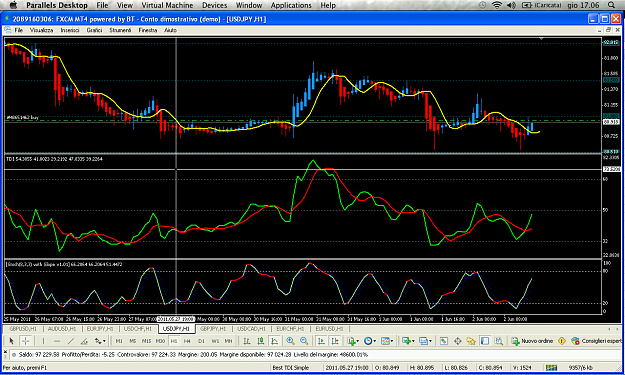Open the Visualizza menu
This screenshot has height=375, width=625.
click(x=41, y=30)
